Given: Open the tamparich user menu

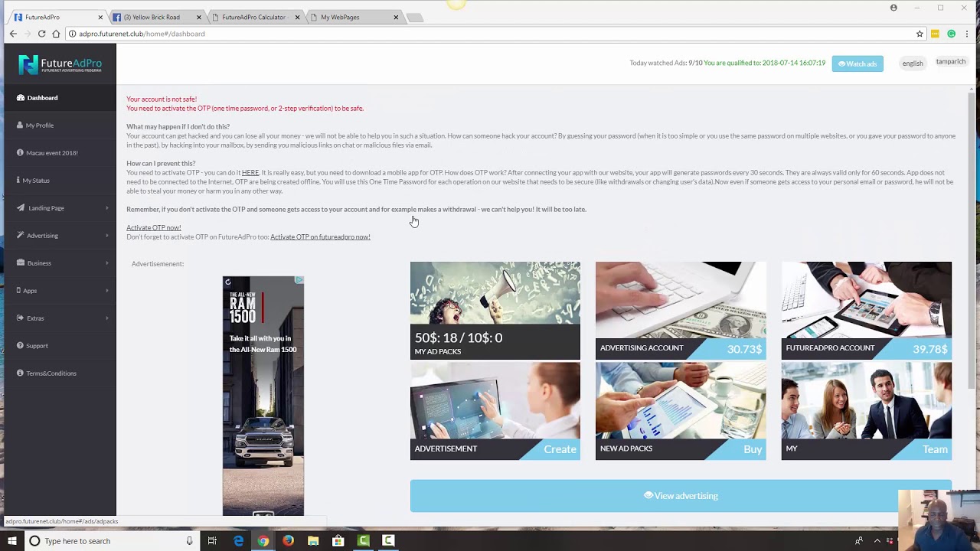Looking at the screenshot, I should (951, 62).
